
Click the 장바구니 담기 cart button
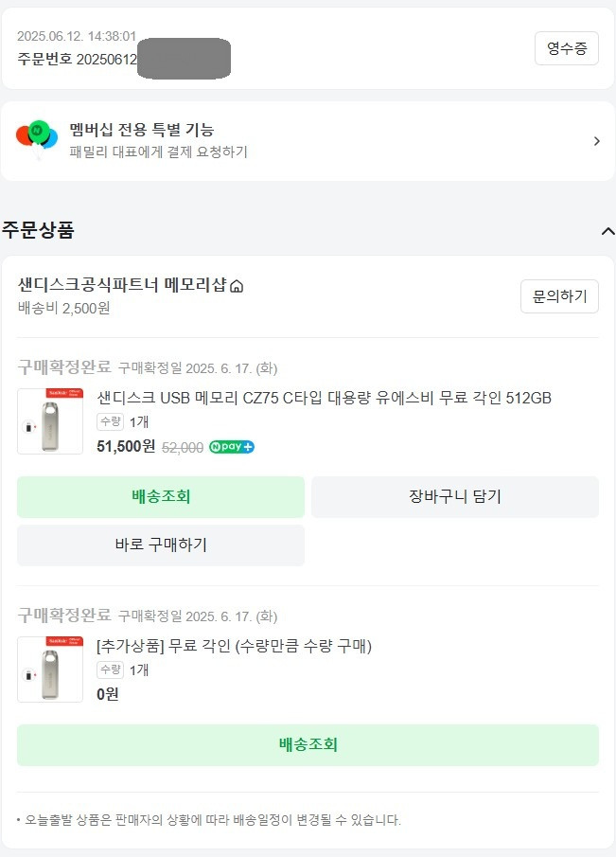click(455, 496)
